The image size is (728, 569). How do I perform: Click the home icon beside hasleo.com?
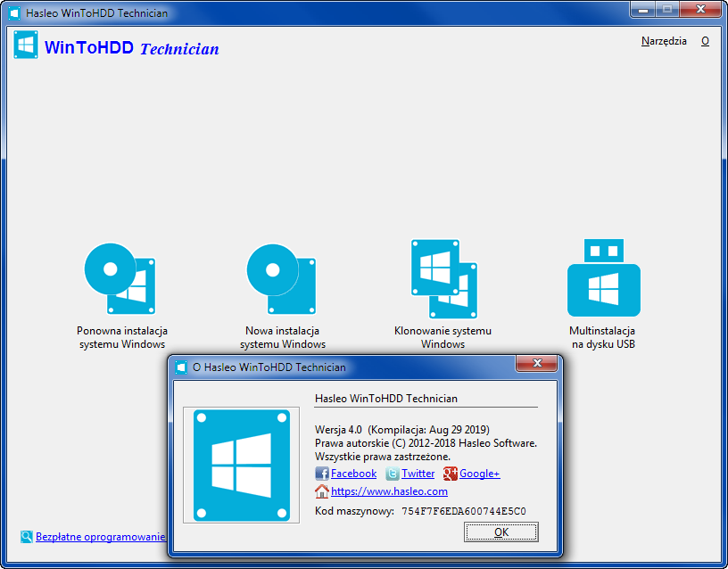coord(322,491)
